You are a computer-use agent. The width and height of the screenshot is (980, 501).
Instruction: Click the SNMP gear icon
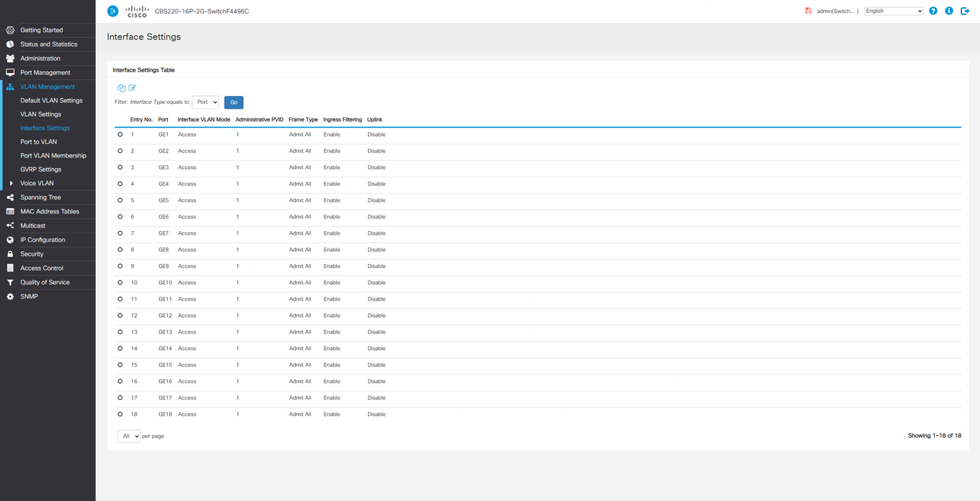pyautogui.click(x=10, y=296)
